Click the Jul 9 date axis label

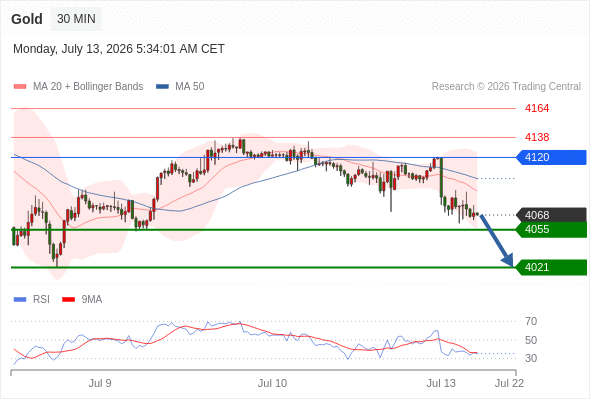point(100,383)
